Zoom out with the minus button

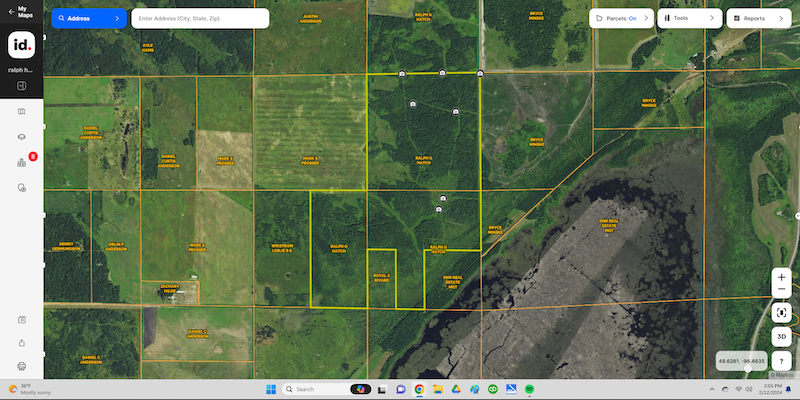coord(782,291)
